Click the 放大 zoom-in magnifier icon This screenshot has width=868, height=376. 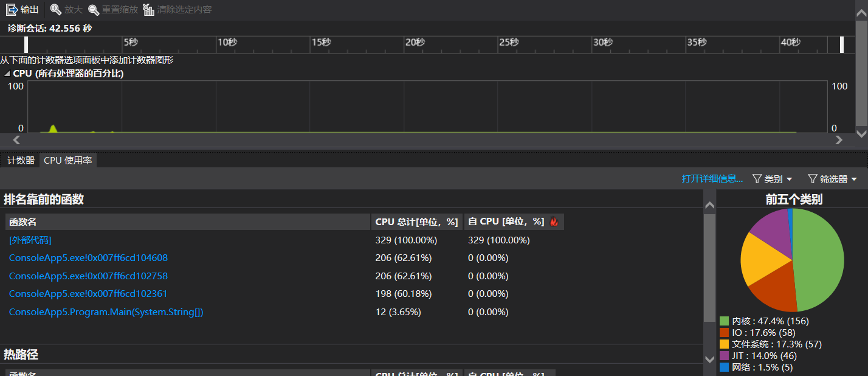point(56,10)
